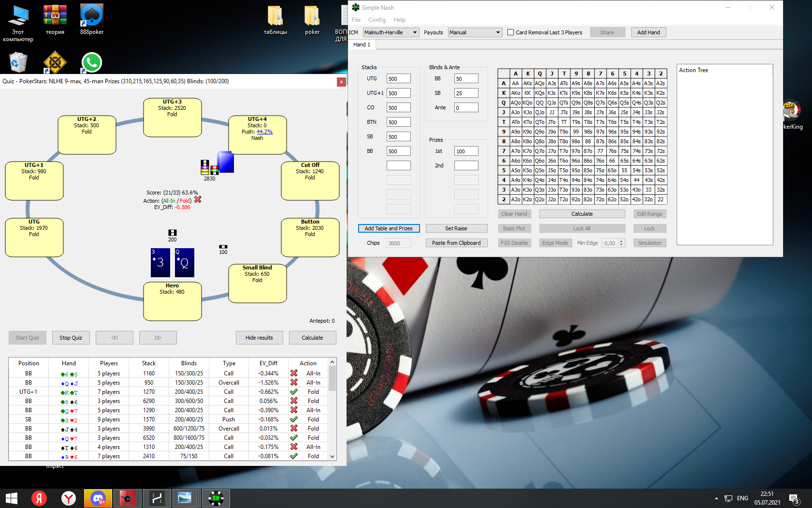This screenshot has height=508, width=812.
Task: Click the EV_Diff column header
Action: pyautogui.click(x=268, y=363)
